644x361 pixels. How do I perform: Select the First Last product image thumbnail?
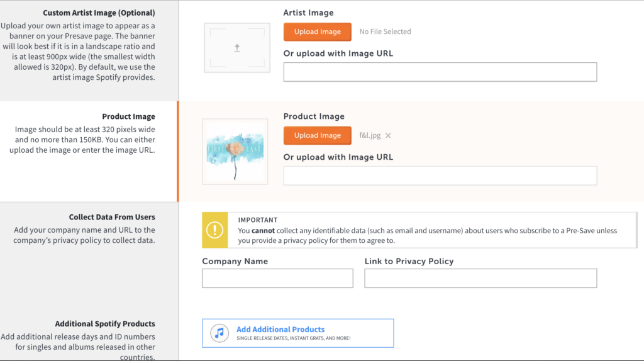click(x=235, y=152)
